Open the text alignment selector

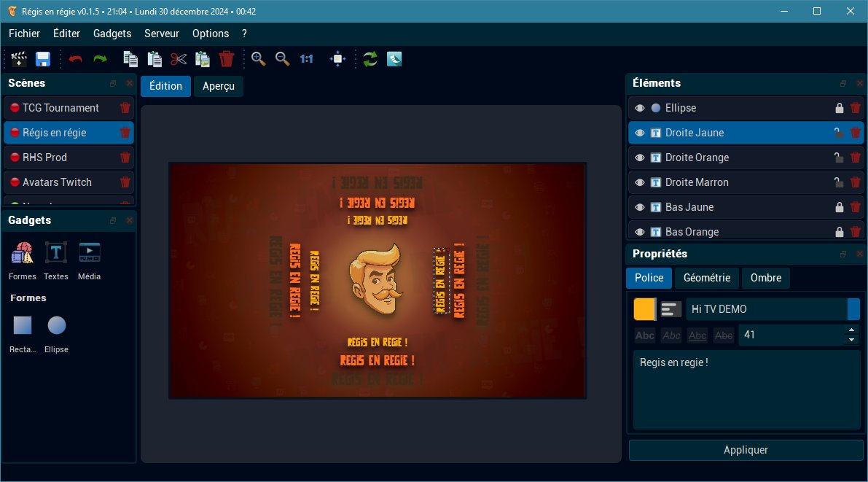(670, 309)
